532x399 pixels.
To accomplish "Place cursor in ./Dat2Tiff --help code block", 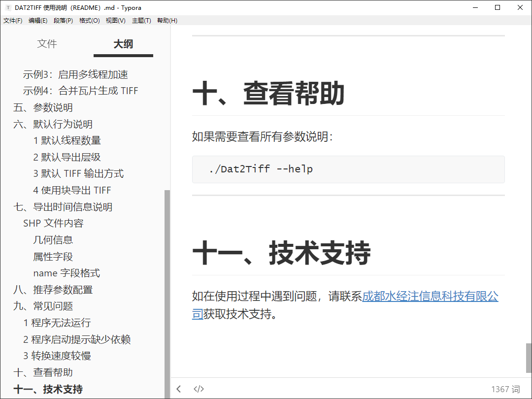I will coord(348,169).
